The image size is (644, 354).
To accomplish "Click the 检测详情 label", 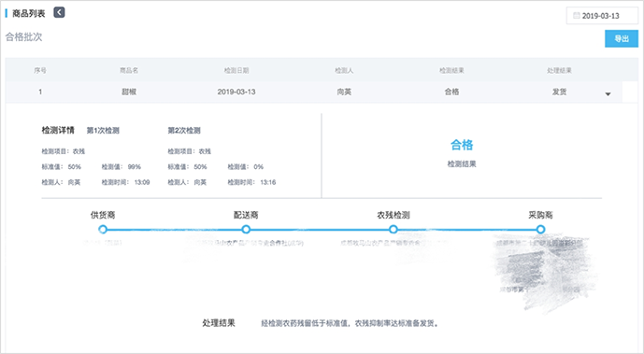I will [58, 131].
